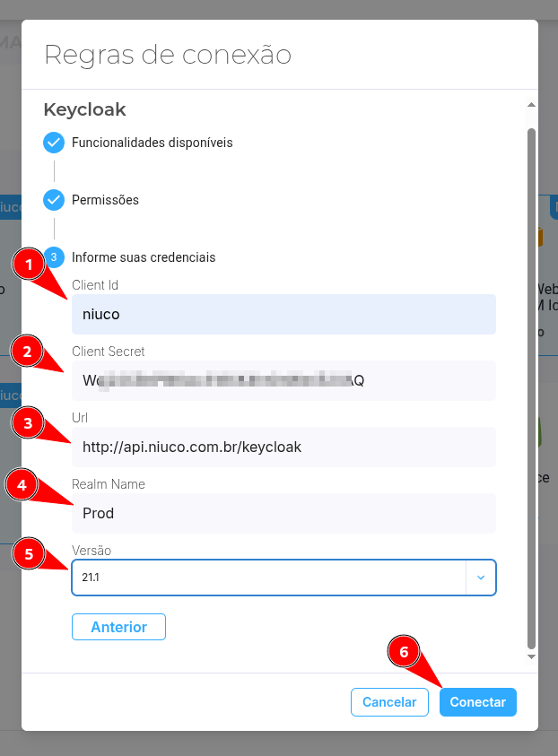Click the Funcionalidades disponíveis checkmark step icon
558x756 pixels.
pyautogui.click(x=54, y=143)
